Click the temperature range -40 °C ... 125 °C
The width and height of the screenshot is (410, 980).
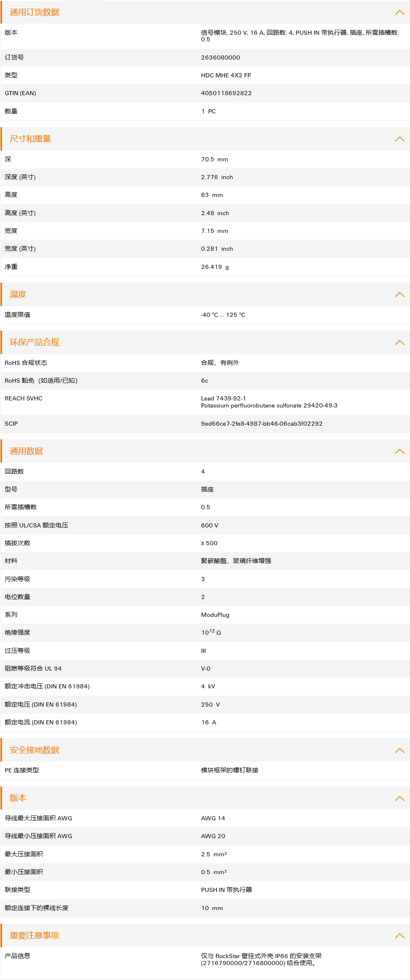point(223,315)
